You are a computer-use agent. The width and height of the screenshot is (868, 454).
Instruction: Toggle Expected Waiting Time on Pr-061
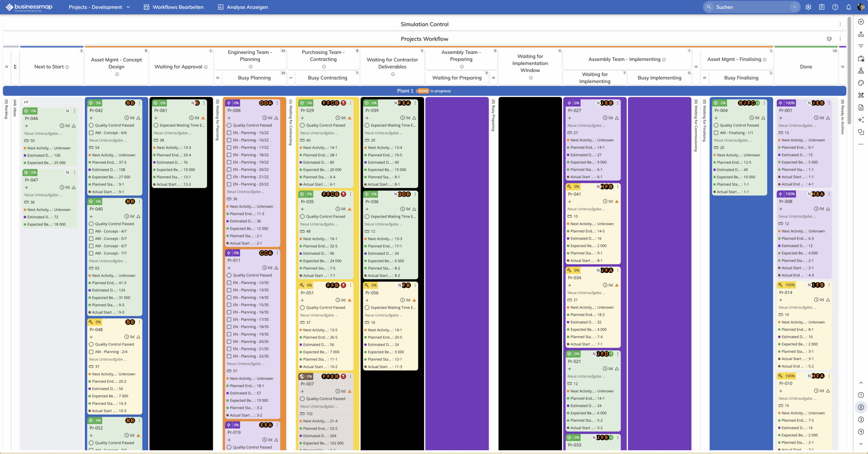tap(156, 125)
